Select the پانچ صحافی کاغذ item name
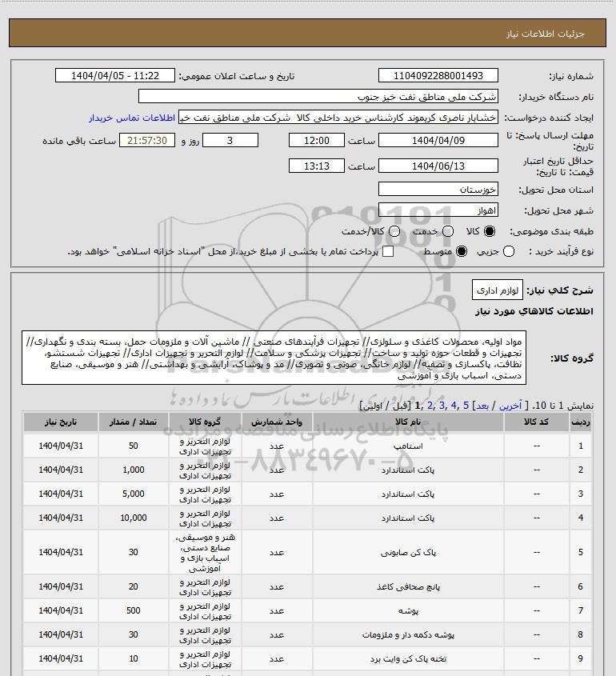 [408, 586]
